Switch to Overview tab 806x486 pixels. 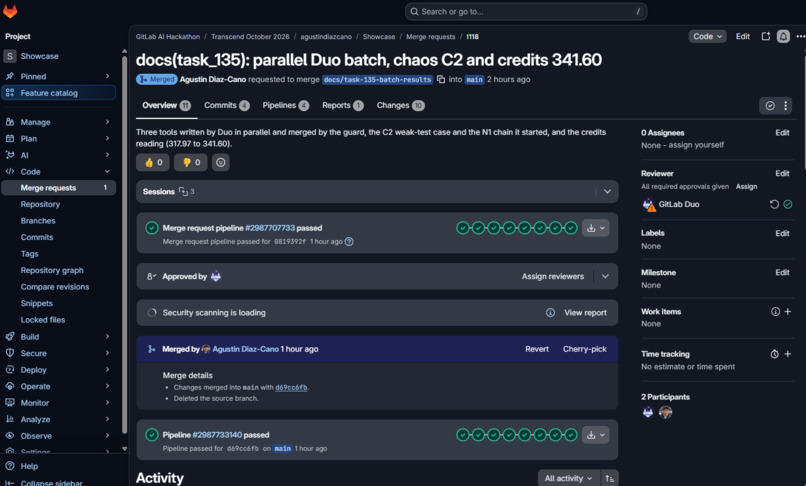[166, 105]
